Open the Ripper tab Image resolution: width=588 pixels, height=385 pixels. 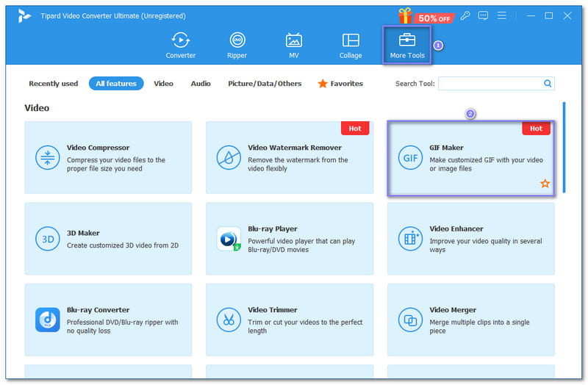click(237, 45)
